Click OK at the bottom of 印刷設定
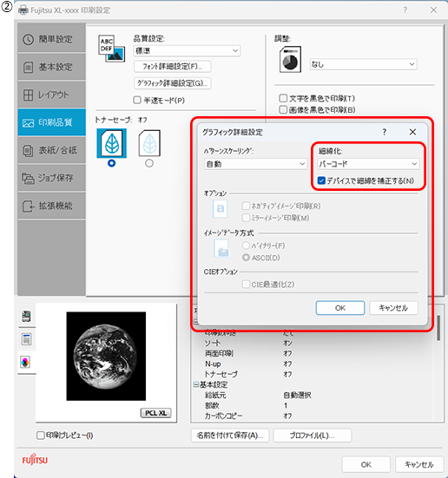 click(366, 464)
